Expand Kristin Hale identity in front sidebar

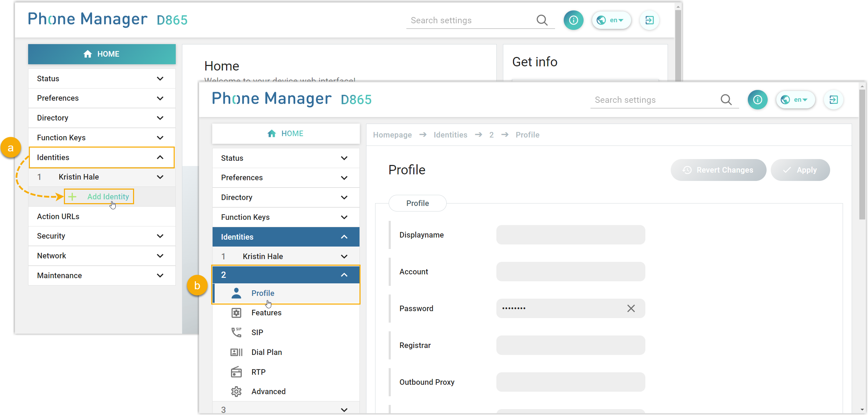[x=344, y=256]
